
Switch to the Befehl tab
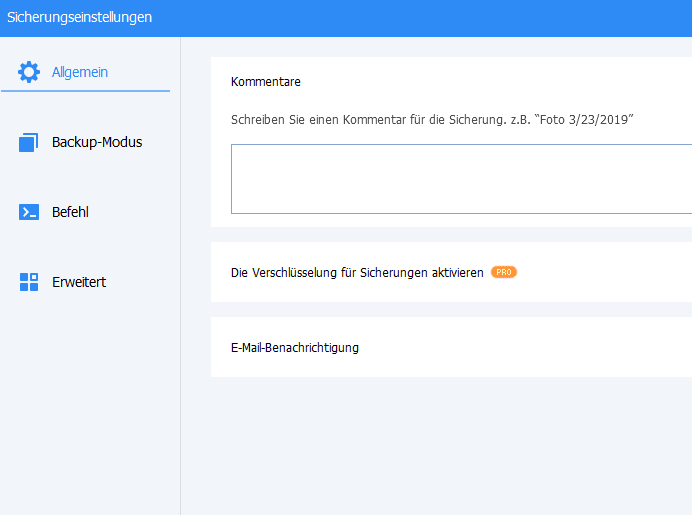(x=70, y=212)
